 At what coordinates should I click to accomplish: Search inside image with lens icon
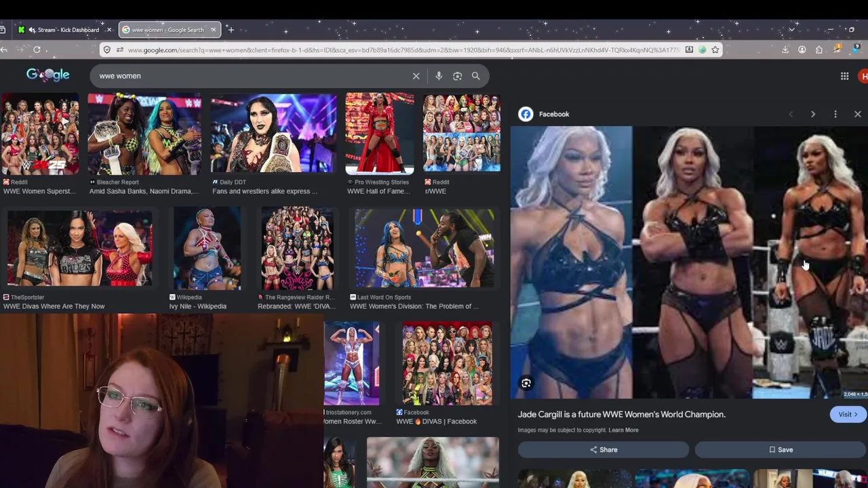coord(526,384)
